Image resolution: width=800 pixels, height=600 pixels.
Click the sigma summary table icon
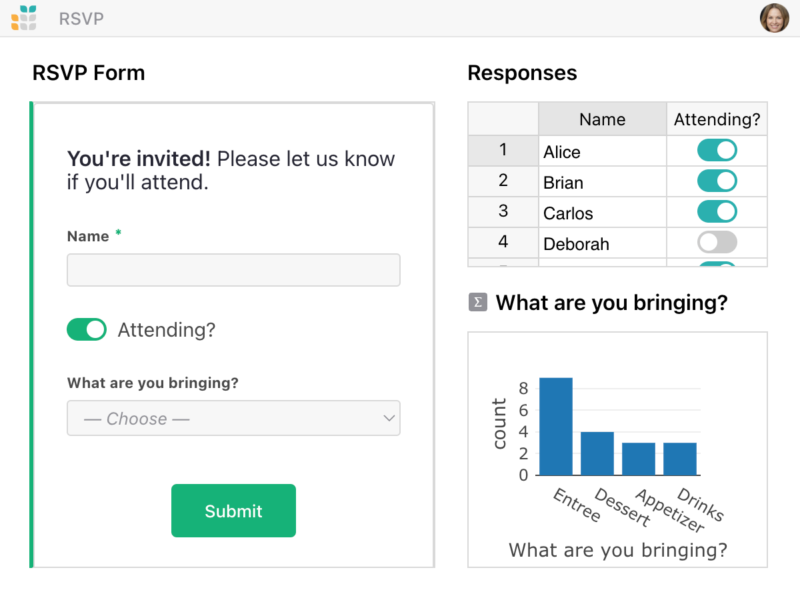478,302
